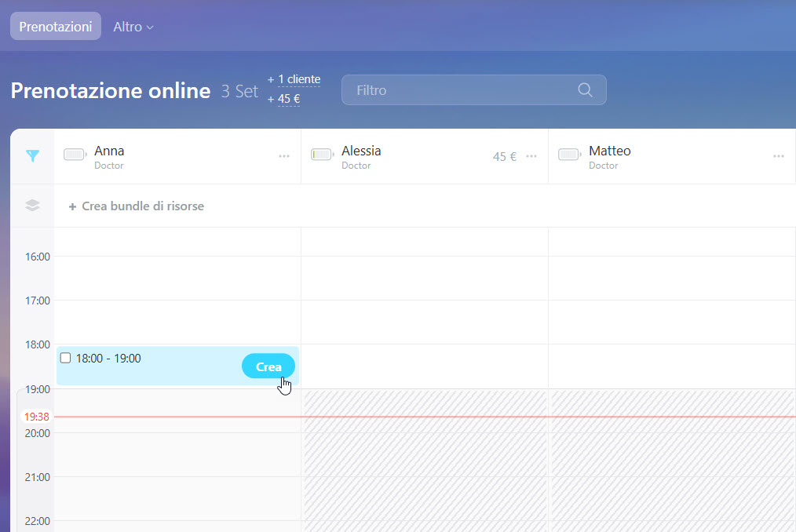The width and height of the screenshot is (796, 532).
Task: Tick the 18:00 - 19:00 slot checkbox
Action: [66, 358]
